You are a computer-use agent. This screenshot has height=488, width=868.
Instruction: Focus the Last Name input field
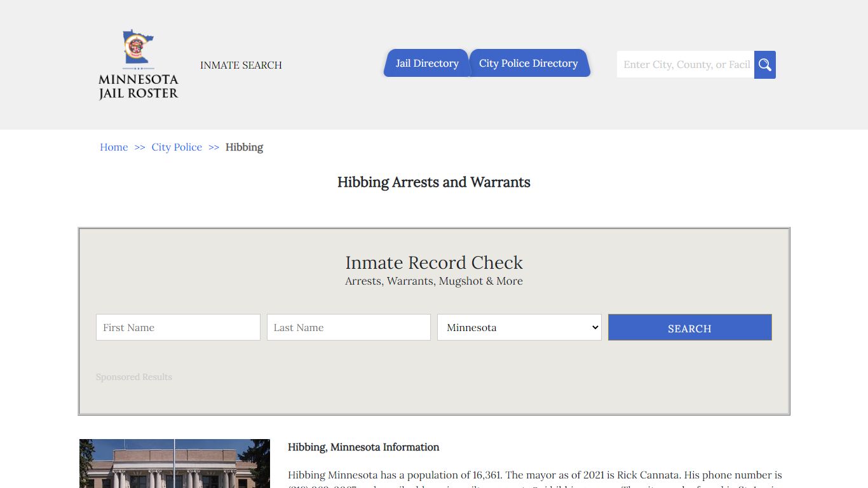[x=349, y=327]
